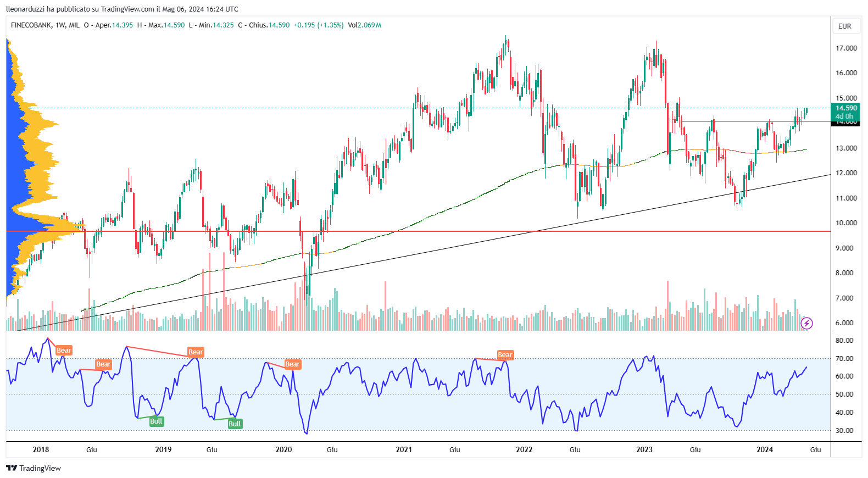Click the Bear divergence label nearest 2022
Viewport: 868px width, 478px height.
coord(505,355)
